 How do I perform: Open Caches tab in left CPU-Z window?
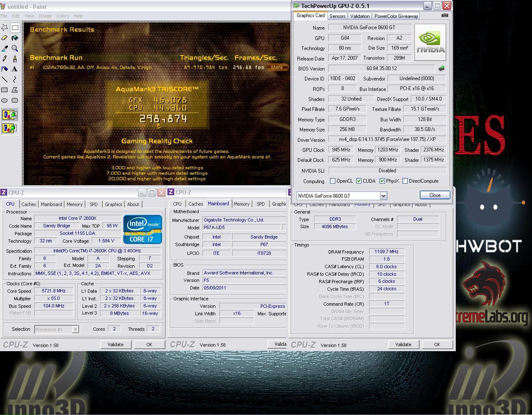coord(29,204)
